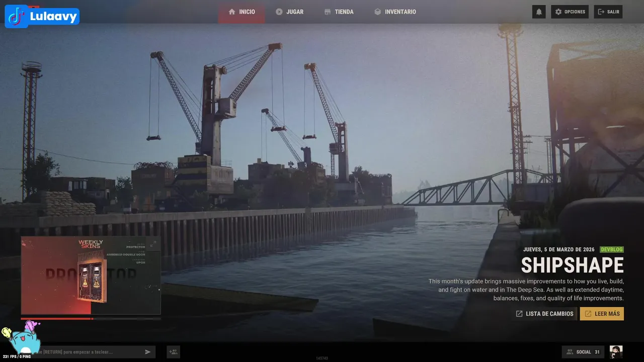Click the Leer Más button
The image size is (644, 362).
(x=602, y=314)
